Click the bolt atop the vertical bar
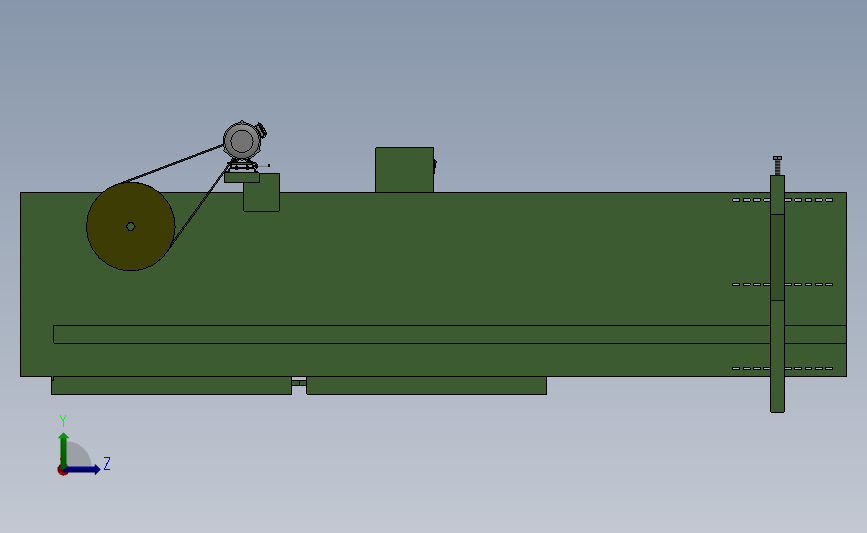867x533 pixels. [x=777, y=165]
